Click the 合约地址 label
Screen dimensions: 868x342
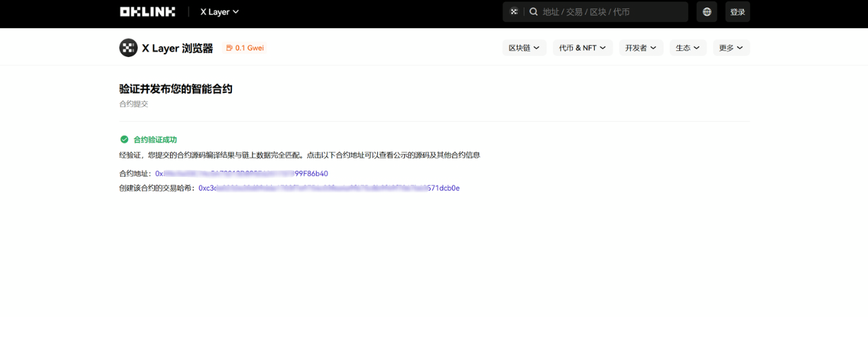tap(136, 173)
